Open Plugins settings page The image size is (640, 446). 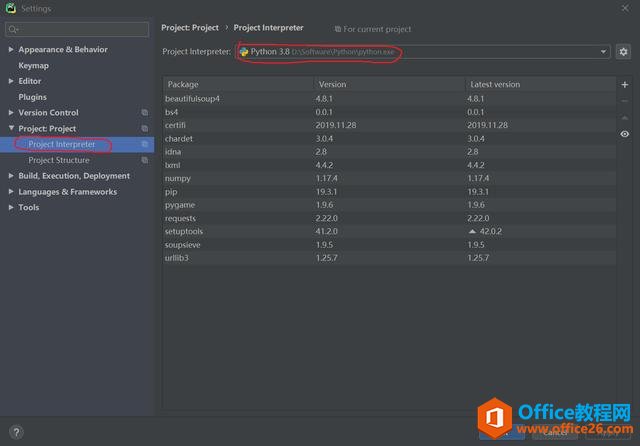pos(32,97)
